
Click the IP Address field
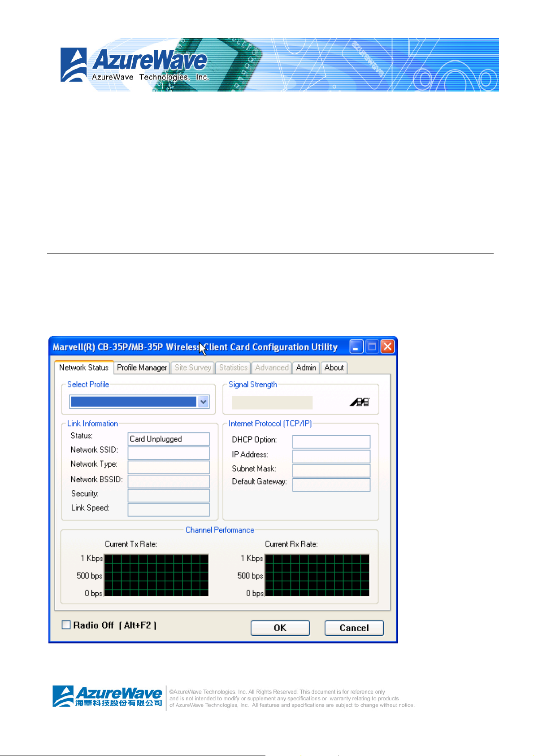[x=331, y=456]
